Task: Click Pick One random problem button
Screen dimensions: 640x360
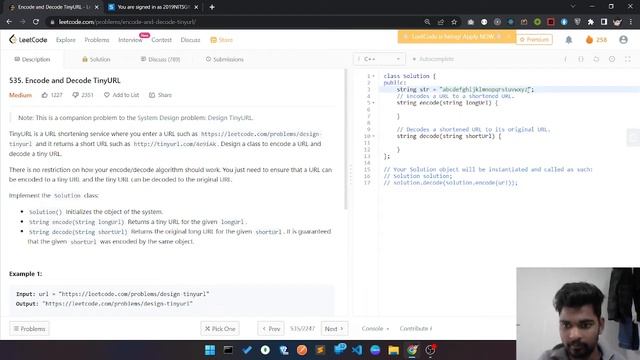Action: [x=220, y=329]
